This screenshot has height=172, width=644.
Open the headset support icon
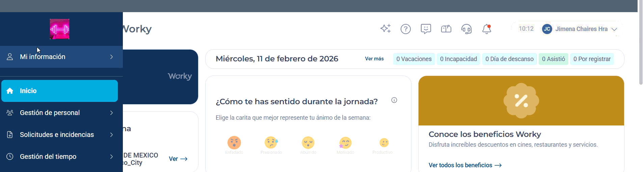pyautogui.click(x=466, y=29)
